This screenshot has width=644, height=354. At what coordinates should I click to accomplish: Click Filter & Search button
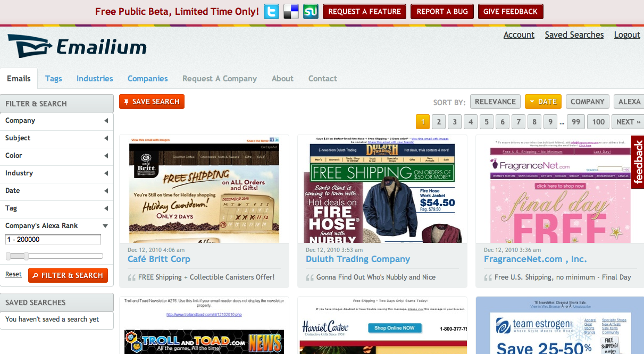(x=68, y=275)
